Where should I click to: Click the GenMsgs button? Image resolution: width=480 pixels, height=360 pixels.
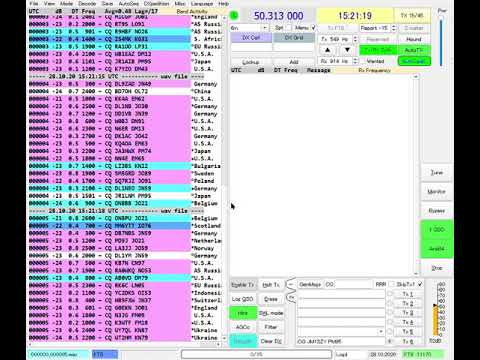pyautogui.click(x=310, y=284)
